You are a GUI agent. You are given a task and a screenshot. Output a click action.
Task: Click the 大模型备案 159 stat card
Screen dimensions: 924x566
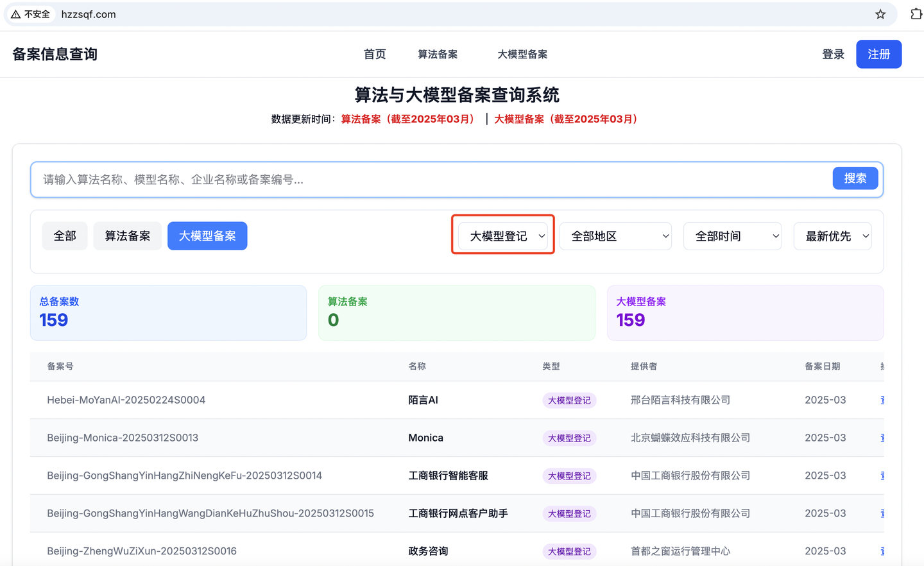click(745, 313)
